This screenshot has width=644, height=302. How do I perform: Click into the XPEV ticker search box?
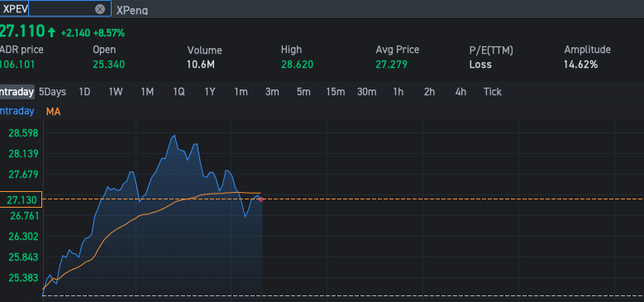coord(55,8)
